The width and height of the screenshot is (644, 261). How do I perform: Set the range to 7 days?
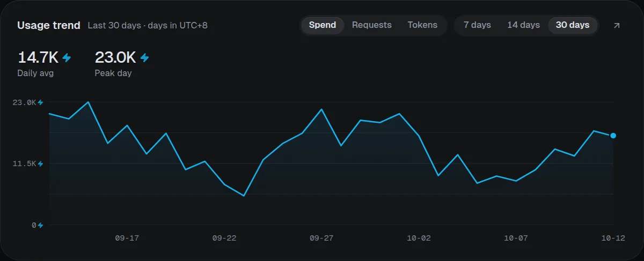(477, 25)
